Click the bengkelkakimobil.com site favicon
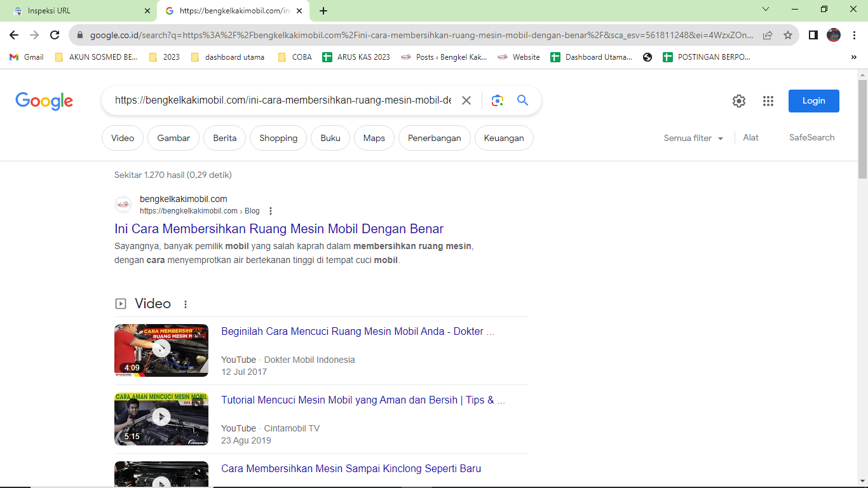 123,205
